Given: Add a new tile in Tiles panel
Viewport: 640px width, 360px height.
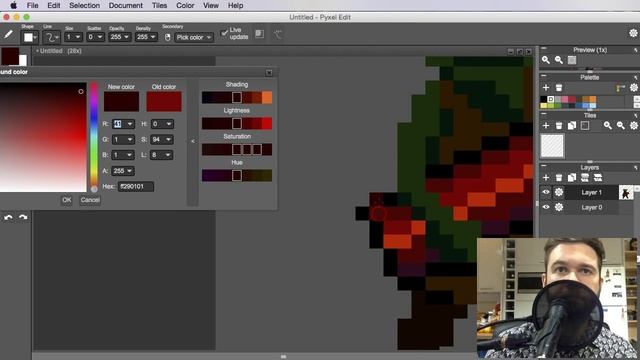Looking at the screenshot, I should tap(546, 126).
